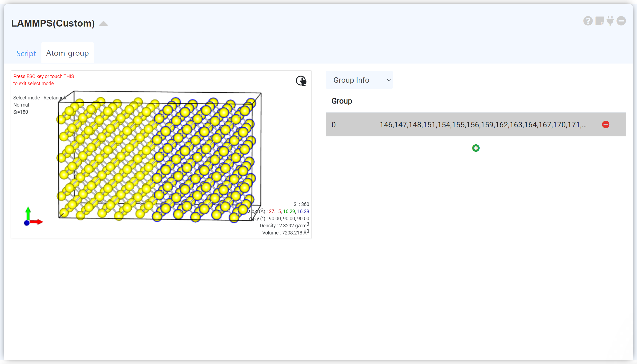Open the Group Info dropdown
Viewport: 637px width, 364px height.
359,80
